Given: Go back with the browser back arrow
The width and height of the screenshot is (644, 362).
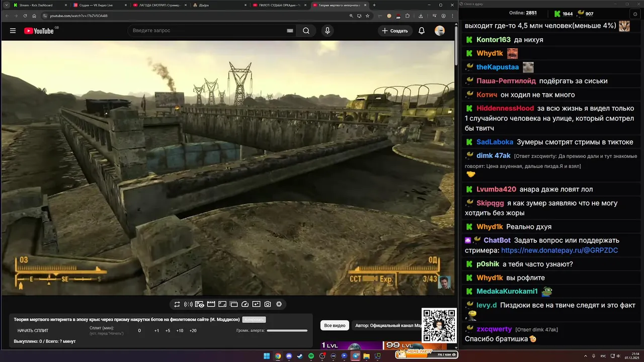Looking at the screenshot, I should coord(7,16).
